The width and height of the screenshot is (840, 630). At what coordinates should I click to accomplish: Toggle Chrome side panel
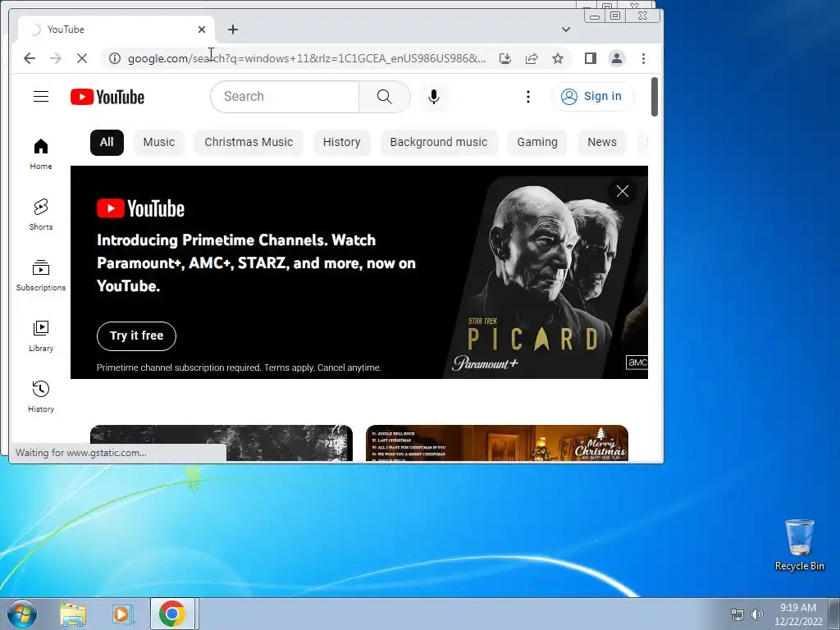591,58
